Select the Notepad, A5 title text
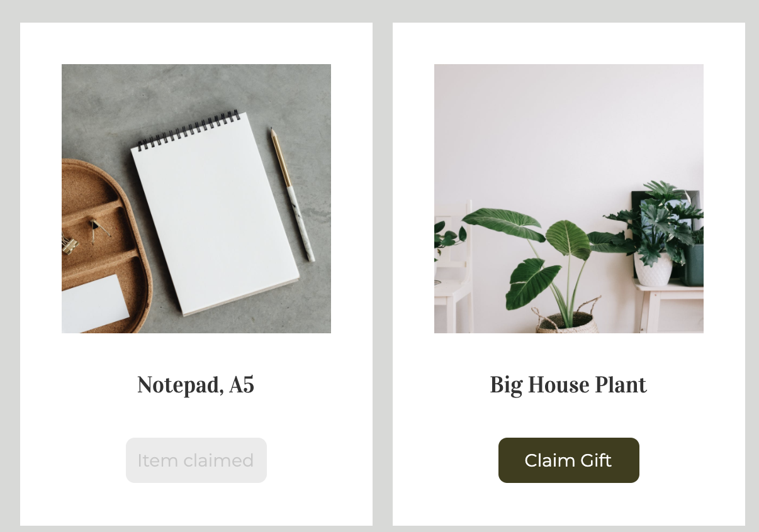This screenshot has height=532, width=759. [x=196, y=385]
